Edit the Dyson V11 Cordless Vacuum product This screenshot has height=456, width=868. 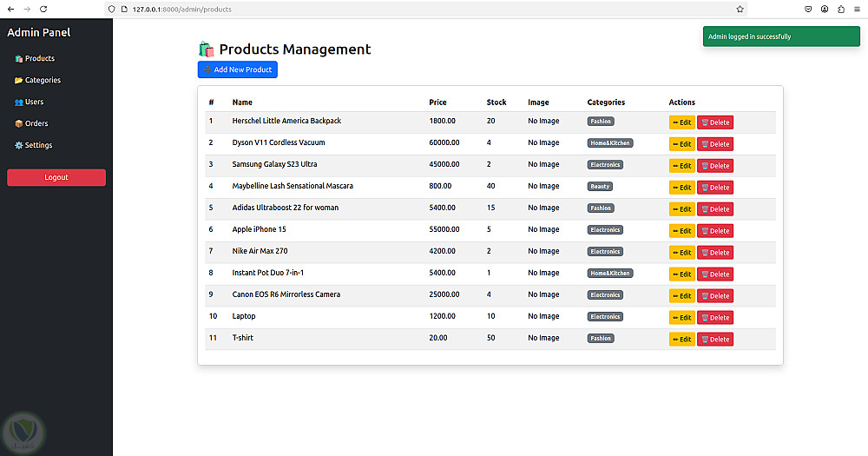[681, 144]
